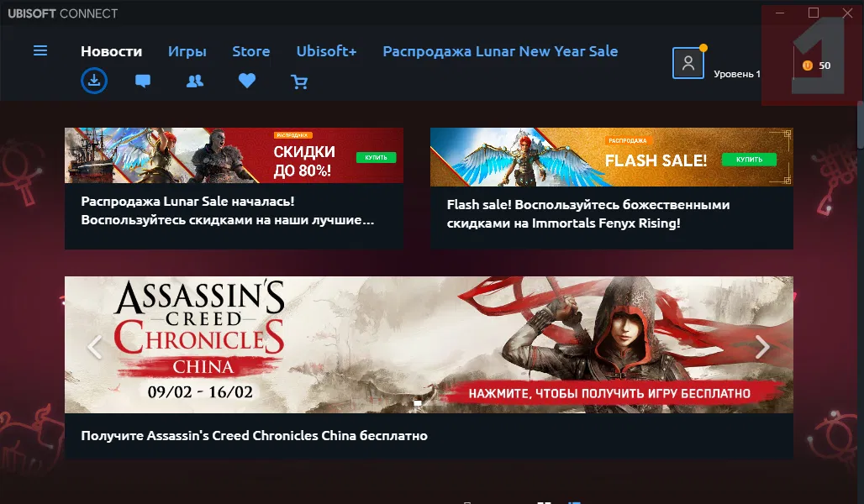The width and height of the screenshot is (864, 504).
Task: Click the Скидки до 80% banner image
Action: click(x=234, y=155)
